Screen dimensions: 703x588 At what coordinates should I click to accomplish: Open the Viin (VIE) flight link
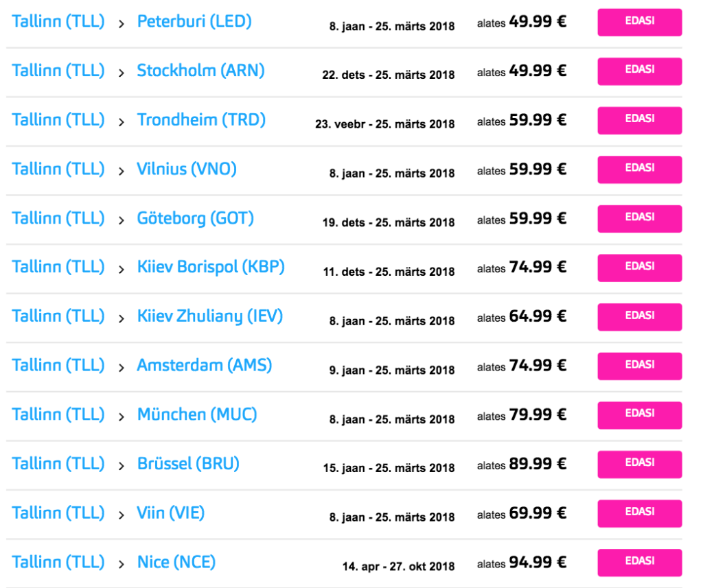click(171, 513)
